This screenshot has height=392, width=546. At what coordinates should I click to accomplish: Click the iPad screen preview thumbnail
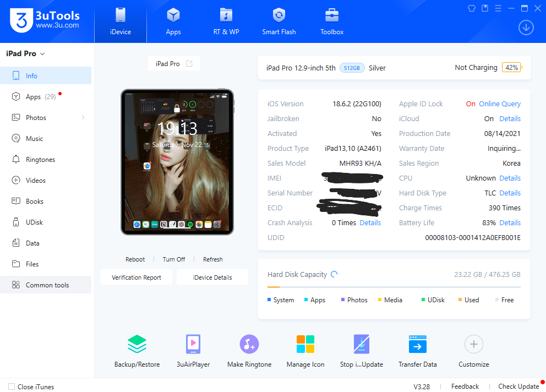[x=177, y=162]
